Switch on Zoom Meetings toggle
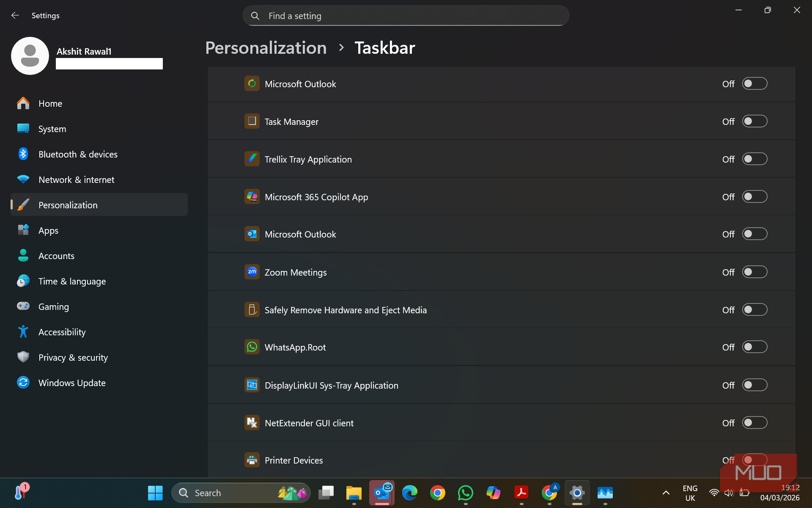This screenshot has height=508, width=812. (754, 272)
